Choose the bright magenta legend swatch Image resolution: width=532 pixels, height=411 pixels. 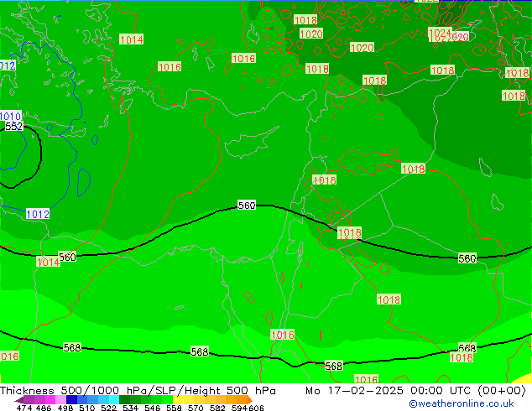50,399
